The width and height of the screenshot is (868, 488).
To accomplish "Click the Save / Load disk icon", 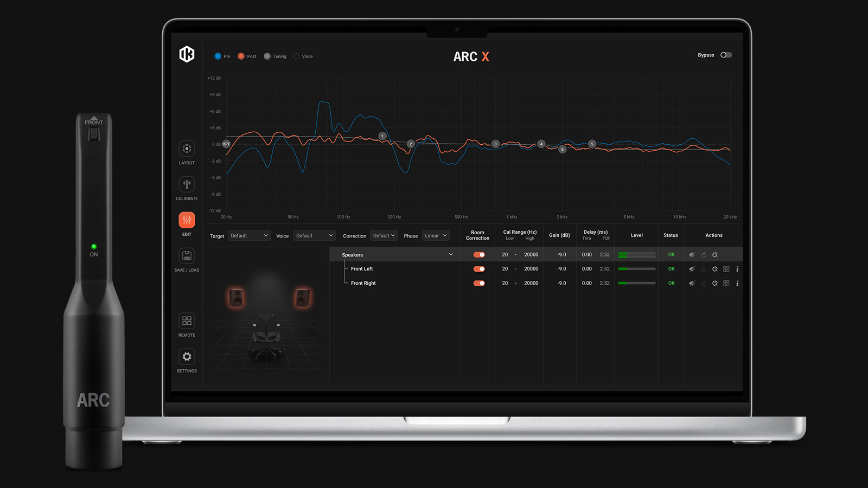I will click(187, 256).
